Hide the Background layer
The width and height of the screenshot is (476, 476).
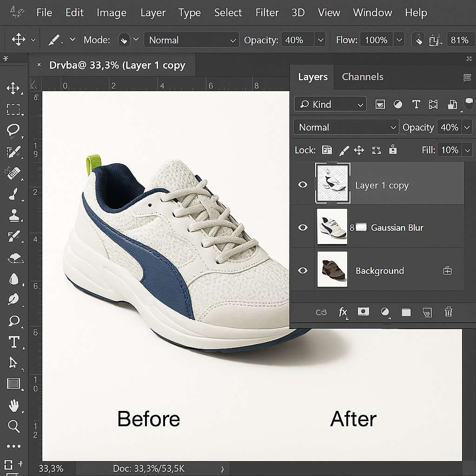(303, 271)
